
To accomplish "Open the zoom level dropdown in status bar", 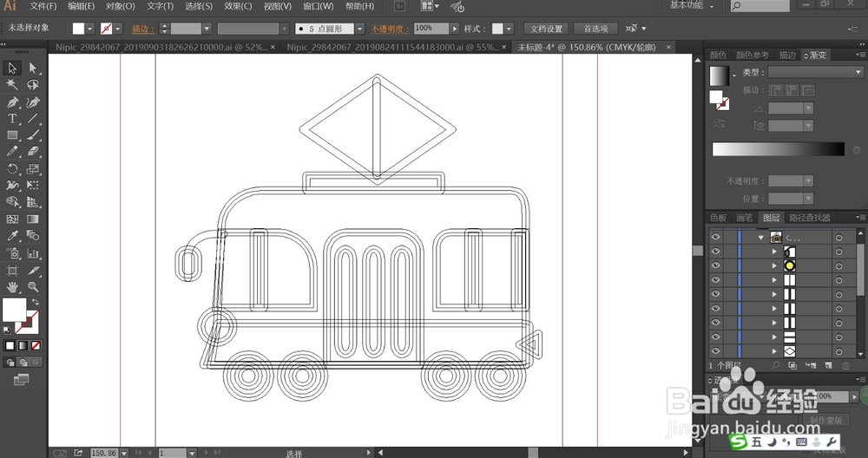I will (x=124, y=453).
